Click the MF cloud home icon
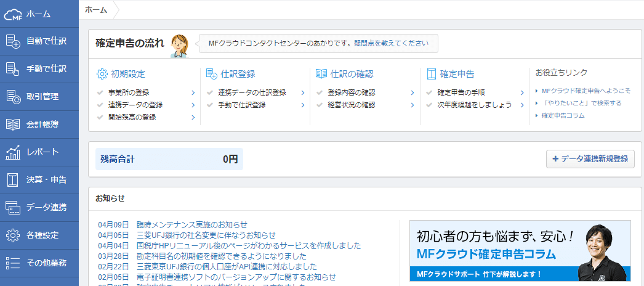 pos(13,14)
